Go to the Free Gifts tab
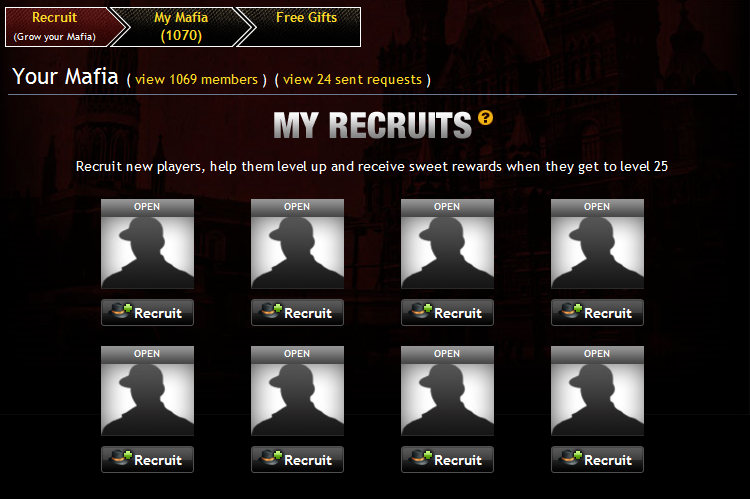750x499 pixels. point(303,27)
